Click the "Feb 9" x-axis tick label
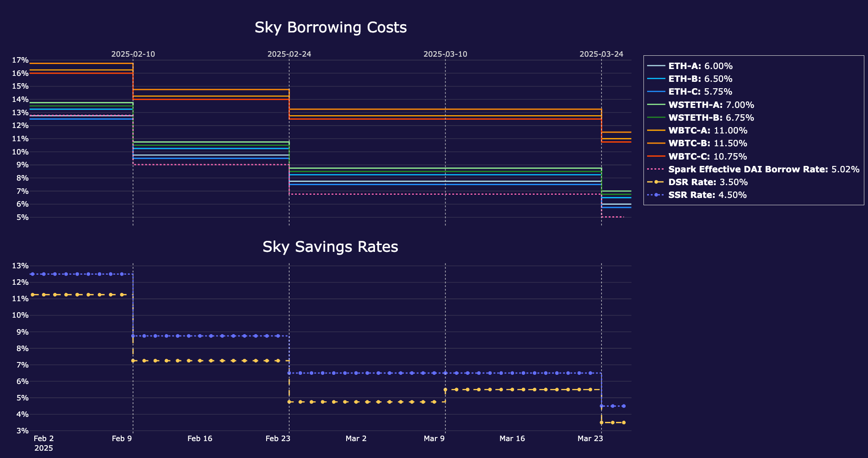Image resolution: width=868 pixels, height=458 pixels. [122, 439]
